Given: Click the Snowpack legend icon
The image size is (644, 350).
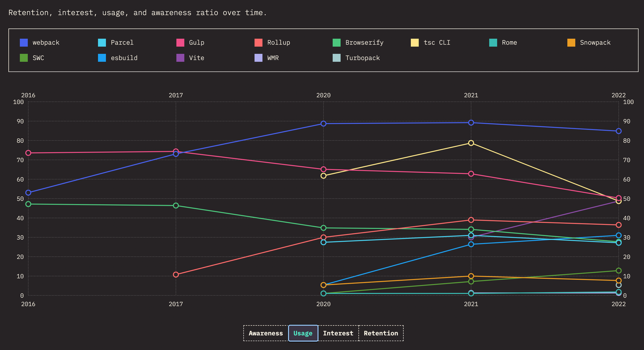Looking at the screenshot, I should point(570,42).
